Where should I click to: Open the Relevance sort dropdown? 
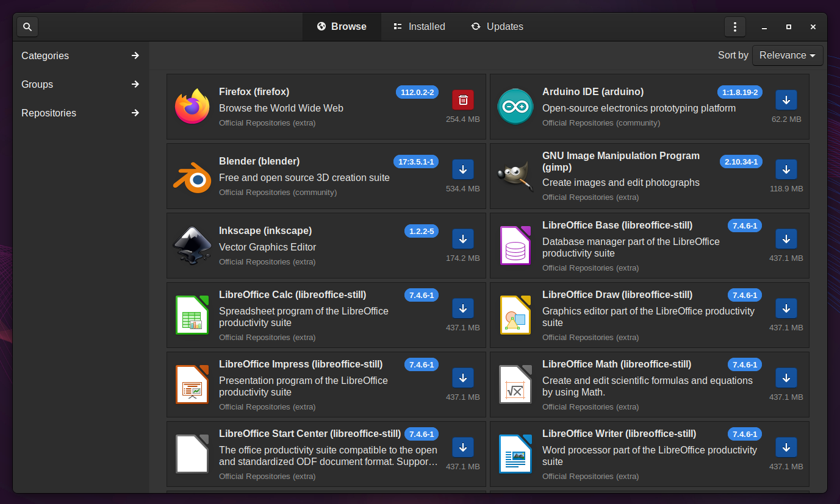(788, 55)
